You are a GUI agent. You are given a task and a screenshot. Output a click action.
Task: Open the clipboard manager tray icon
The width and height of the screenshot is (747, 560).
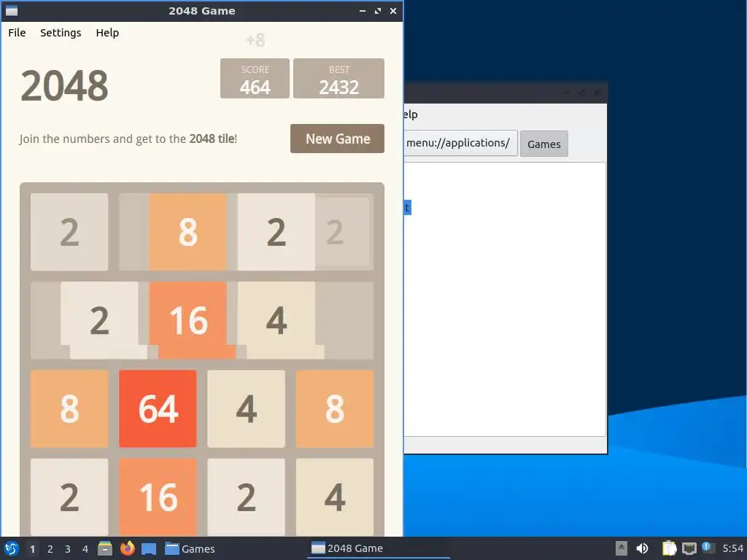tap(669, 548)
